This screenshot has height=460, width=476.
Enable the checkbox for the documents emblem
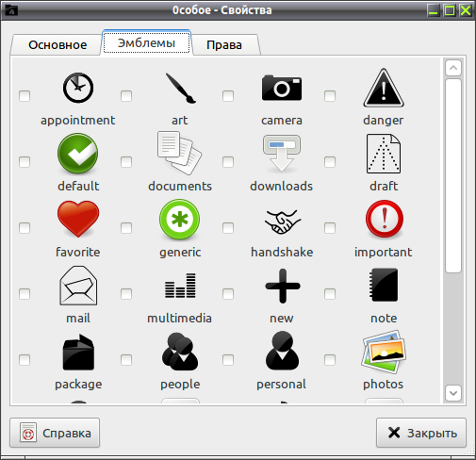[x=126, y=162]
